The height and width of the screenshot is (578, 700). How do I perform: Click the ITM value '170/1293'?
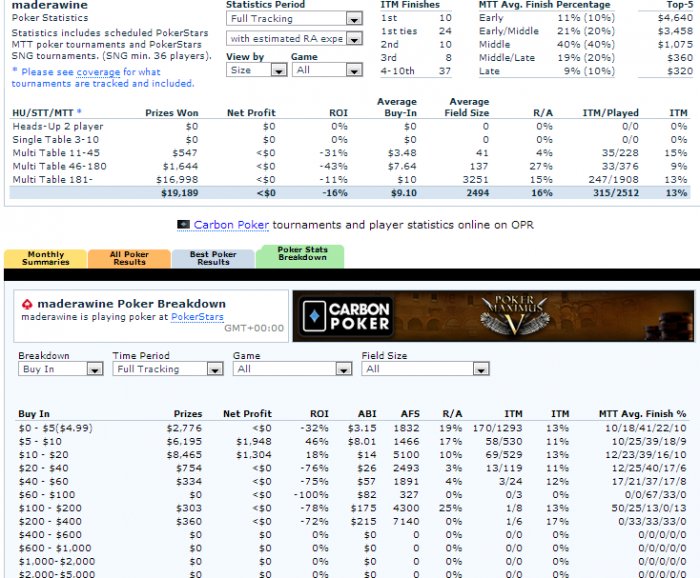(x=497, y=428)
